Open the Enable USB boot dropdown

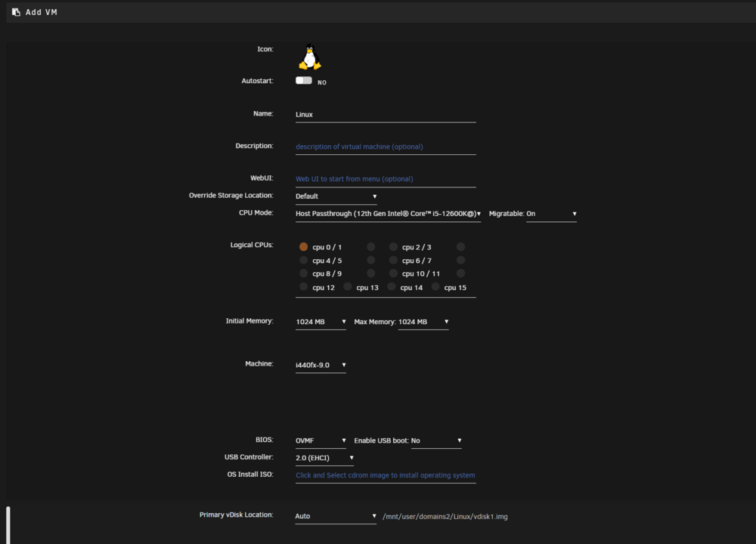(436, 441)
